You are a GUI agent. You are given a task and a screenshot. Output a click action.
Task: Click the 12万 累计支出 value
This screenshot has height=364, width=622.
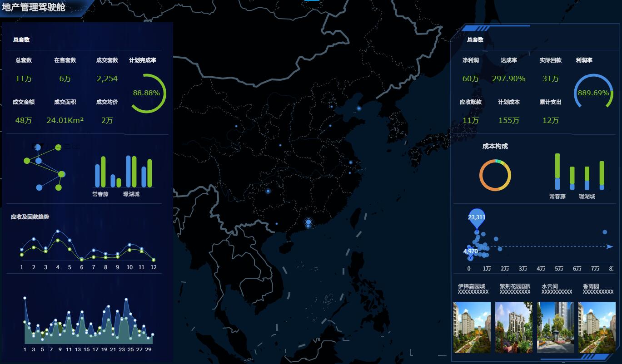click(551, 120)
